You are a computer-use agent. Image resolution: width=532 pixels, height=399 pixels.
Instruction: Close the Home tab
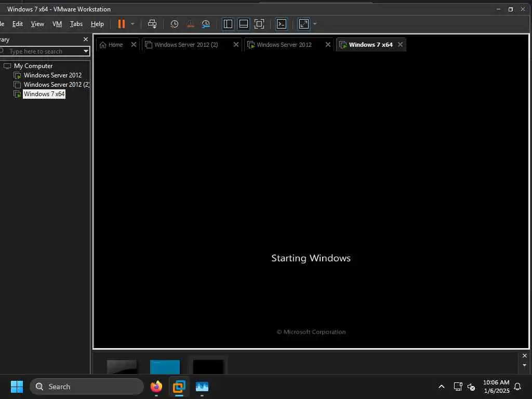(x=134, y=45)
